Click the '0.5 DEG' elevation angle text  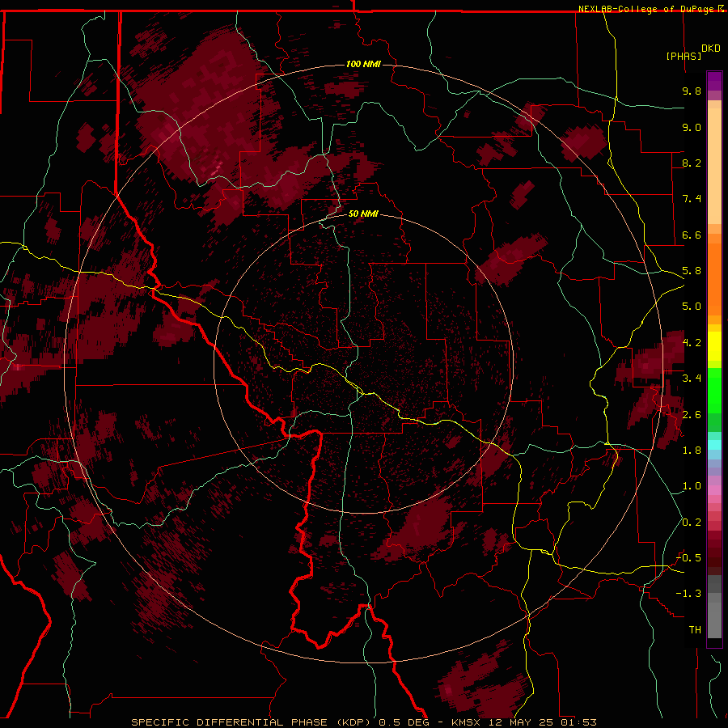(x=404, y=722)
